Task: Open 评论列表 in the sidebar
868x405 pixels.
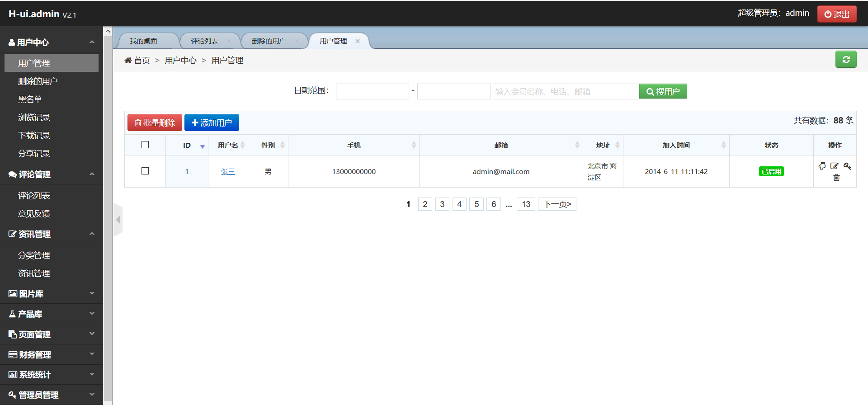Action: [52, 196]
